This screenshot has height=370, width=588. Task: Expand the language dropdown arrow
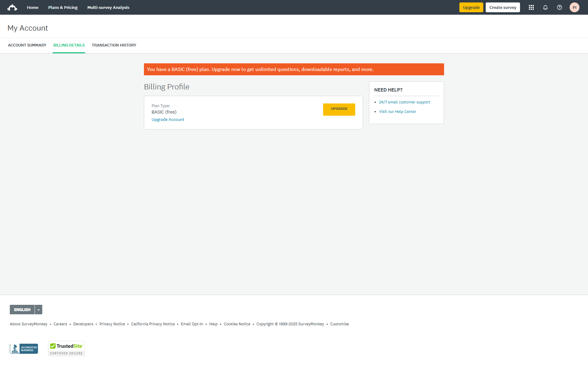tap(39, 310)
